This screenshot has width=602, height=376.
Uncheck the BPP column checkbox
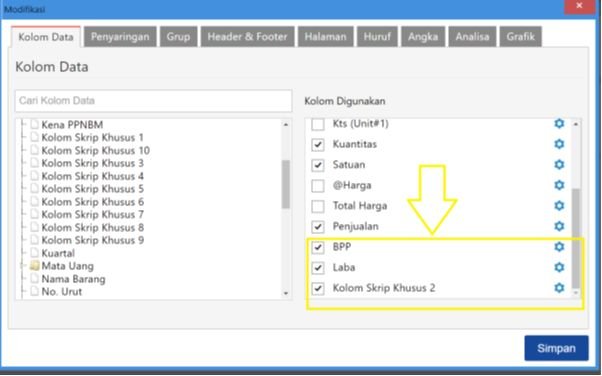point(318,247)
